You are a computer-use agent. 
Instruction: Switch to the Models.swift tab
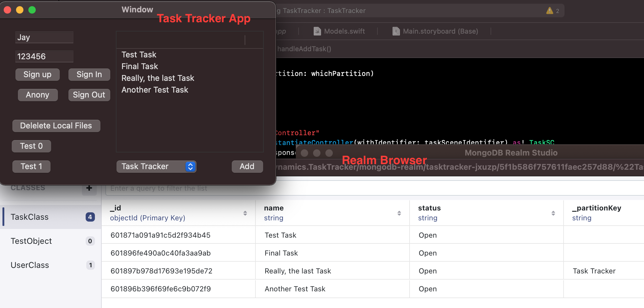click(344, 31)
